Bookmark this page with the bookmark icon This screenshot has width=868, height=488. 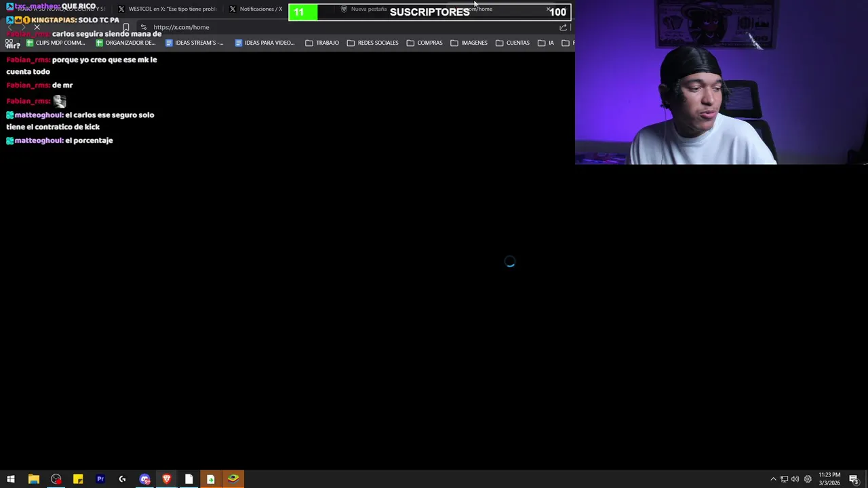(126, 27)
